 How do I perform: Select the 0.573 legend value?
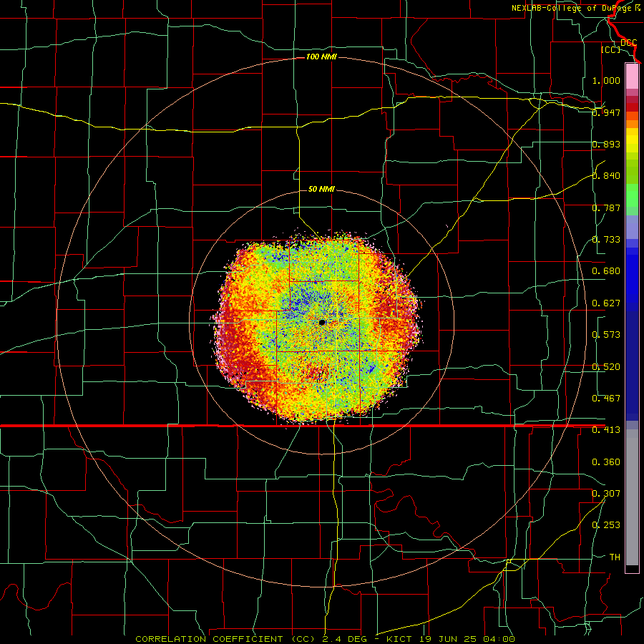pos(606,335)
